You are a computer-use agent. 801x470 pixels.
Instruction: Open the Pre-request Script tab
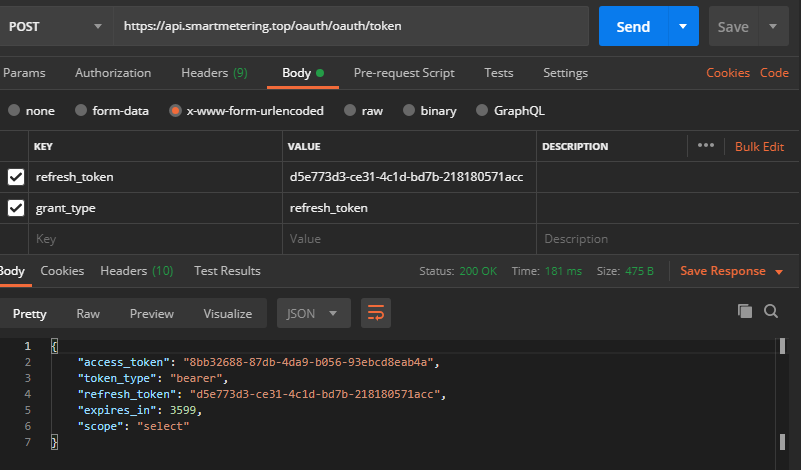[404, 73]
